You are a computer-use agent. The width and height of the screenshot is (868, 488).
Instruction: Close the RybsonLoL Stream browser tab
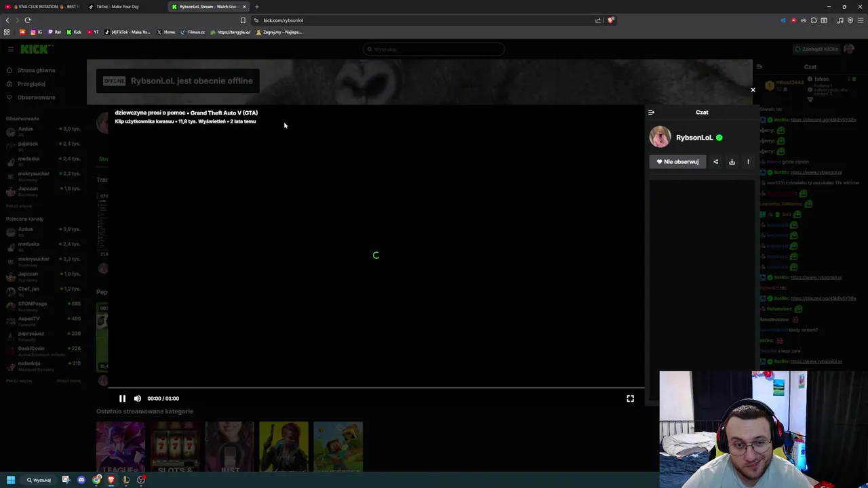244,7
